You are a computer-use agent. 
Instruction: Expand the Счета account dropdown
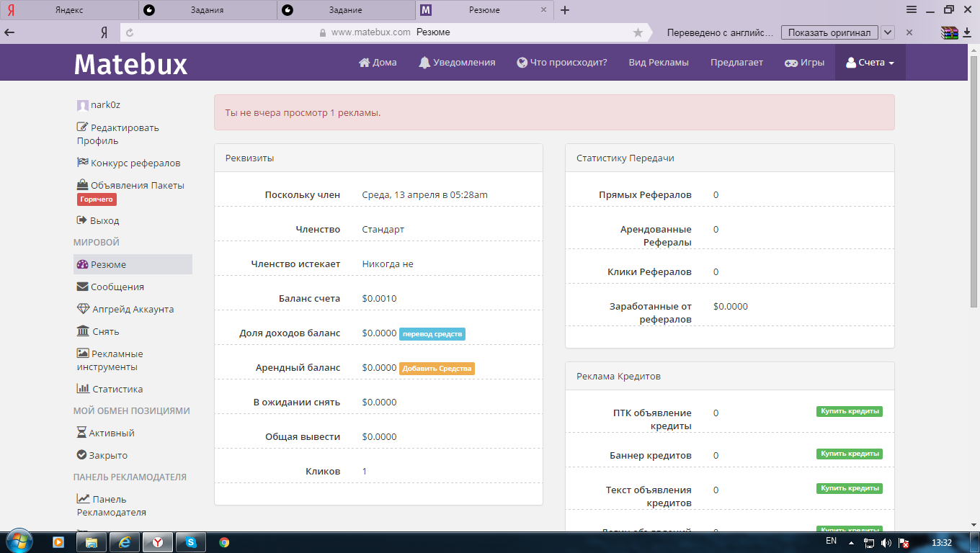tap(870, 63)
